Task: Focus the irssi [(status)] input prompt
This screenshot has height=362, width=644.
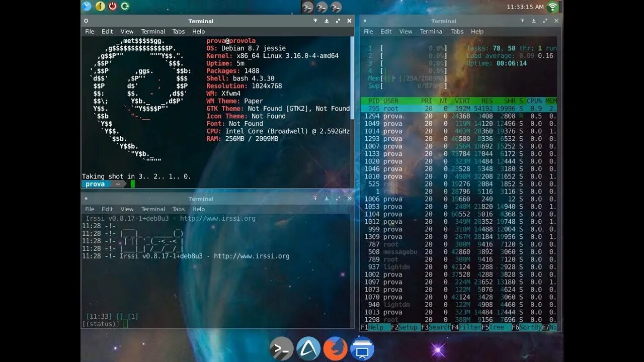Action: coord(104,324)
